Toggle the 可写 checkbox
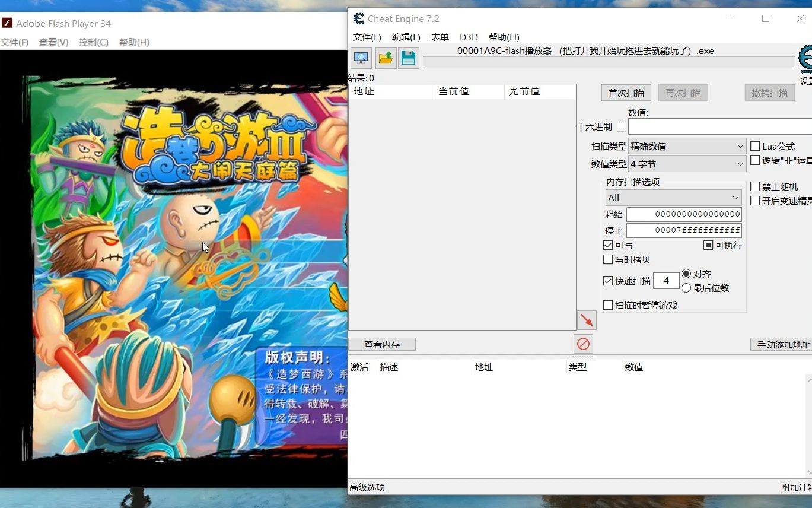The height and width of the screenshot is (508, 812). click(608, 245)
